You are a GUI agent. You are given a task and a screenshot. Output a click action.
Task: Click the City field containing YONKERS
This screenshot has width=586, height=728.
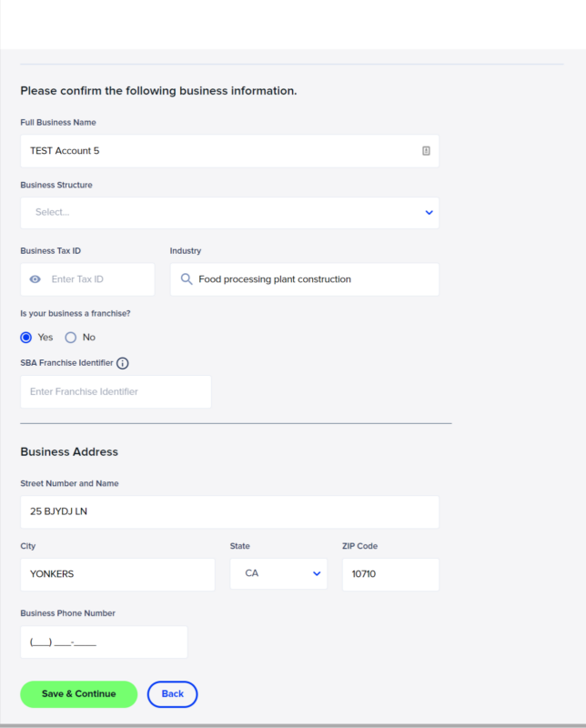click(x=117, y=574)
